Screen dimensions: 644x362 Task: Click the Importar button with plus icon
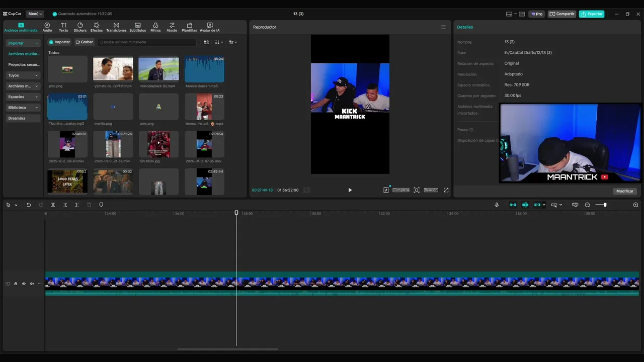pos(59,42)
